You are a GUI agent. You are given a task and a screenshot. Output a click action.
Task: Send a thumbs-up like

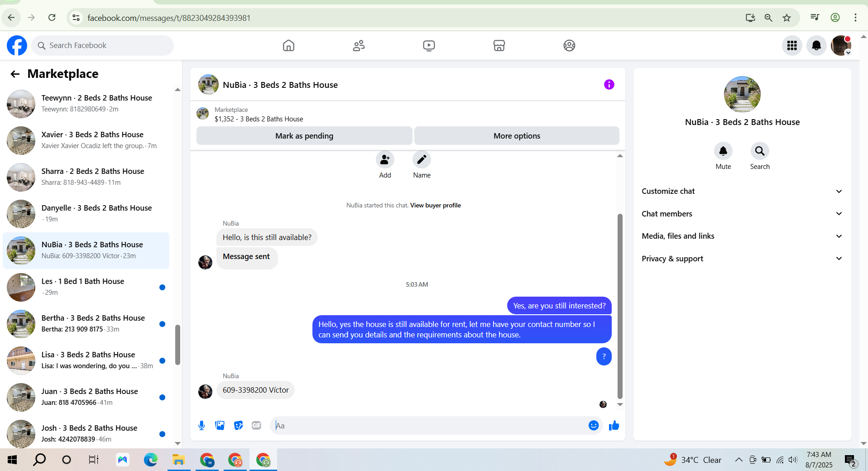614,425
